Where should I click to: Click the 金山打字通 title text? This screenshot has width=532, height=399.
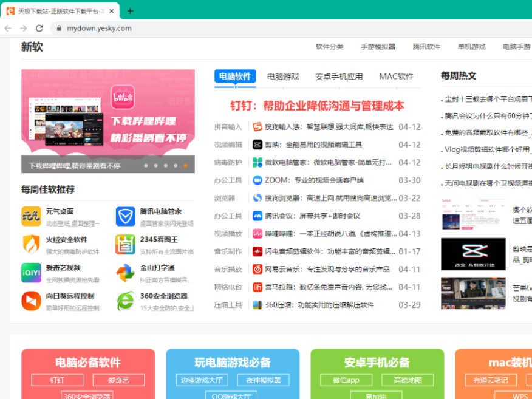pyautogui.click(x=157, y=268)
